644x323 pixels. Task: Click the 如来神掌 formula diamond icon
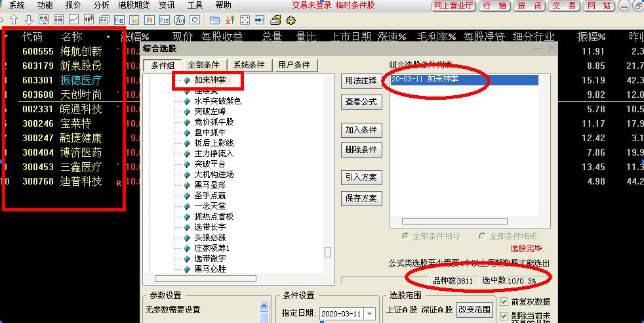point(188,80)
